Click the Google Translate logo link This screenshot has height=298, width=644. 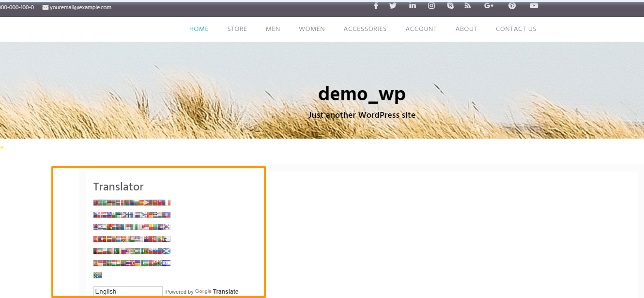217,292
